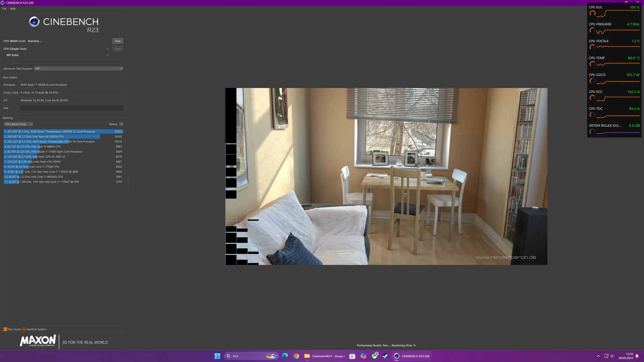Click the Info input field

click(72, 108)
